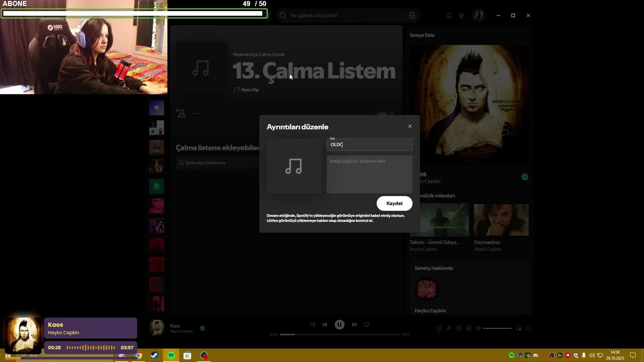Screen dimensions: 644x362
Task: Open Chrome from the taskbar
Action: [138, 355]
